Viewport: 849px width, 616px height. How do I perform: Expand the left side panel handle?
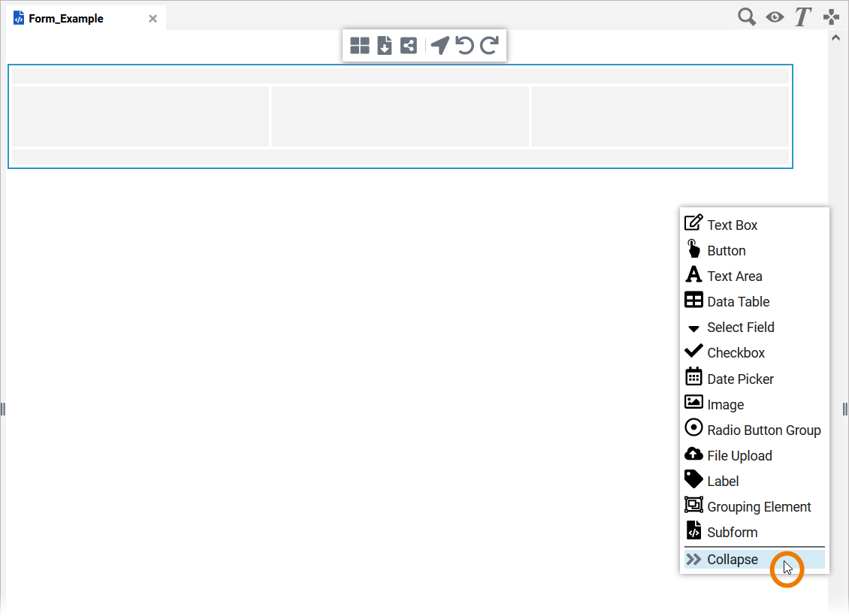3,409
